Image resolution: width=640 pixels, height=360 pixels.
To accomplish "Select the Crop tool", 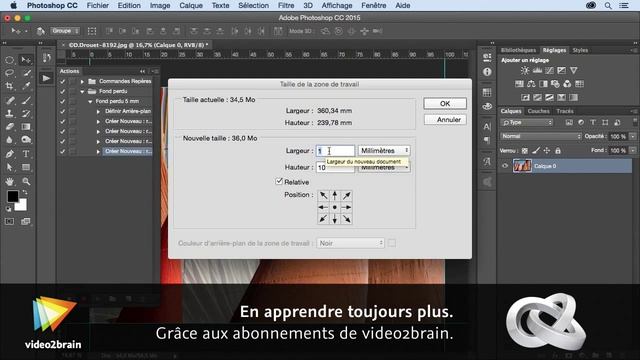I will 9,86.
